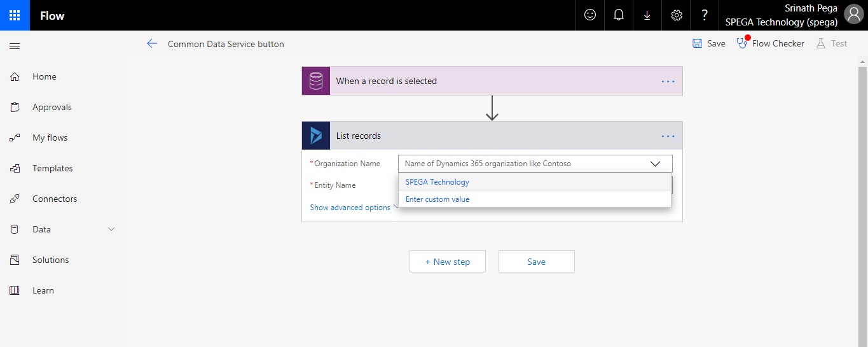The width and height of the screenshot is (868, 347).
Task: Open the settings gear
Action: [676, 15]
